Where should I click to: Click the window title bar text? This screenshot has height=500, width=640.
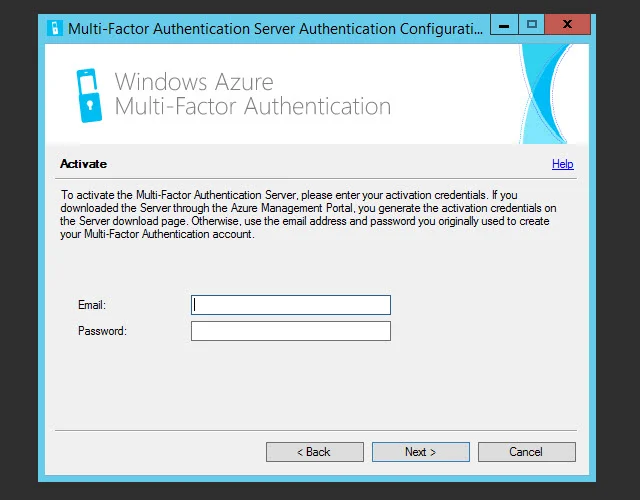pos(275,29)
